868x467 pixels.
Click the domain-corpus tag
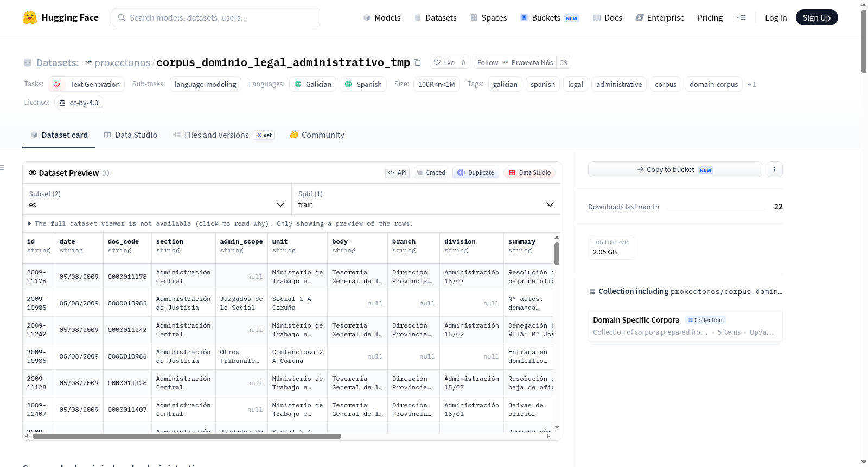click(x=713, y=84)
